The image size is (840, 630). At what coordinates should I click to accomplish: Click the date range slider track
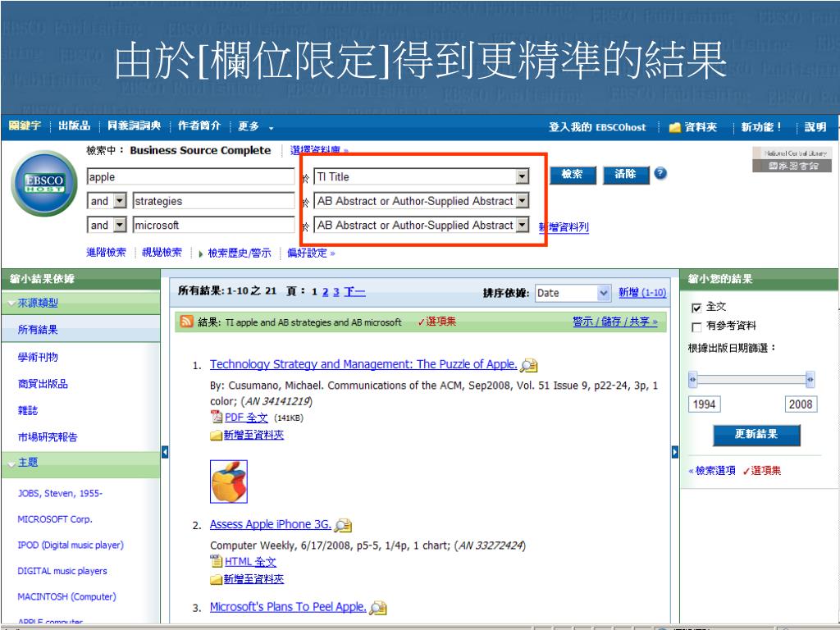pos(751,379)
